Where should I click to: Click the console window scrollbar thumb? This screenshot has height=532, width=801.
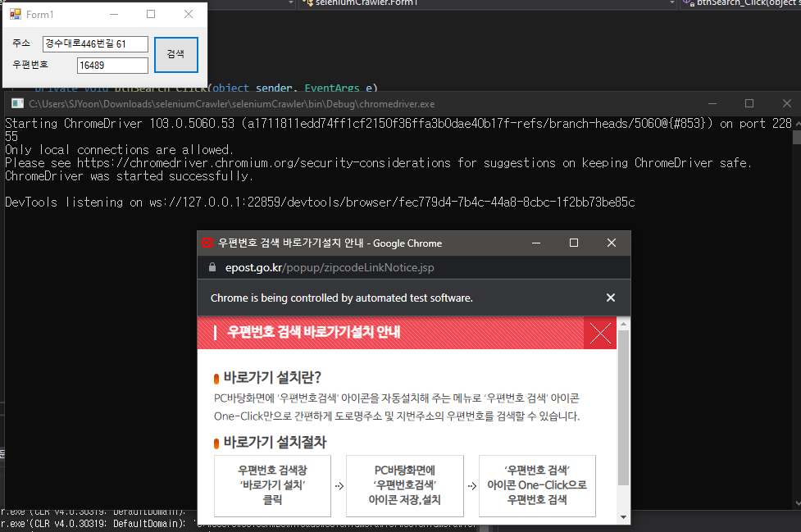[x=796, y=138]
